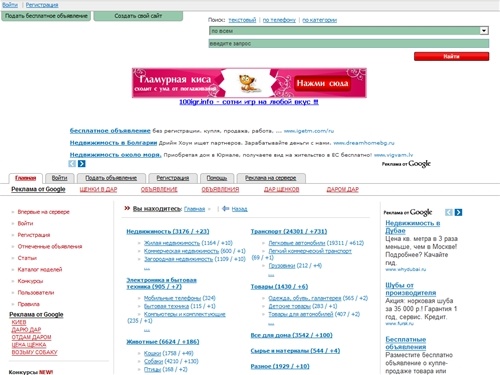Image resolution: width=500 pixels, height=375 pixels.
Task: Click next arrow under top Google ads
Action: click(82, 164)
